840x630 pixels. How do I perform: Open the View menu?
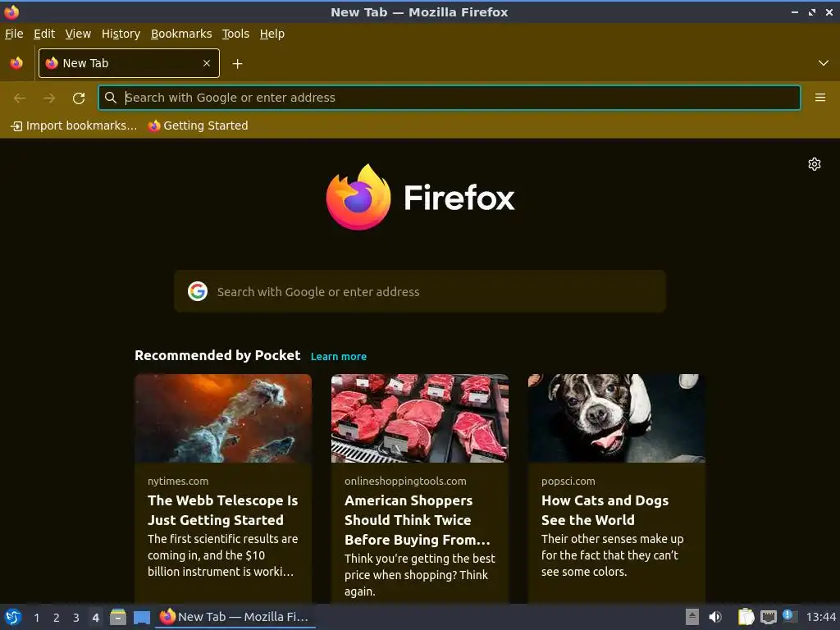78,34
